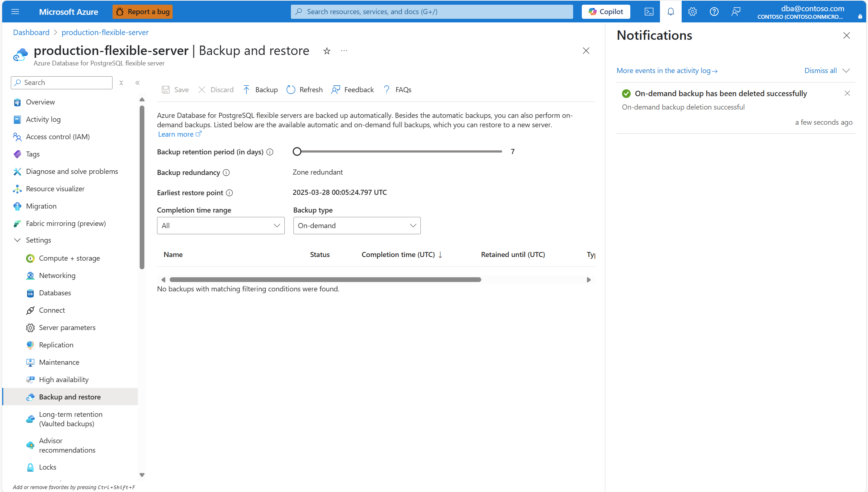Go to Server parameters page

point(67,328)
